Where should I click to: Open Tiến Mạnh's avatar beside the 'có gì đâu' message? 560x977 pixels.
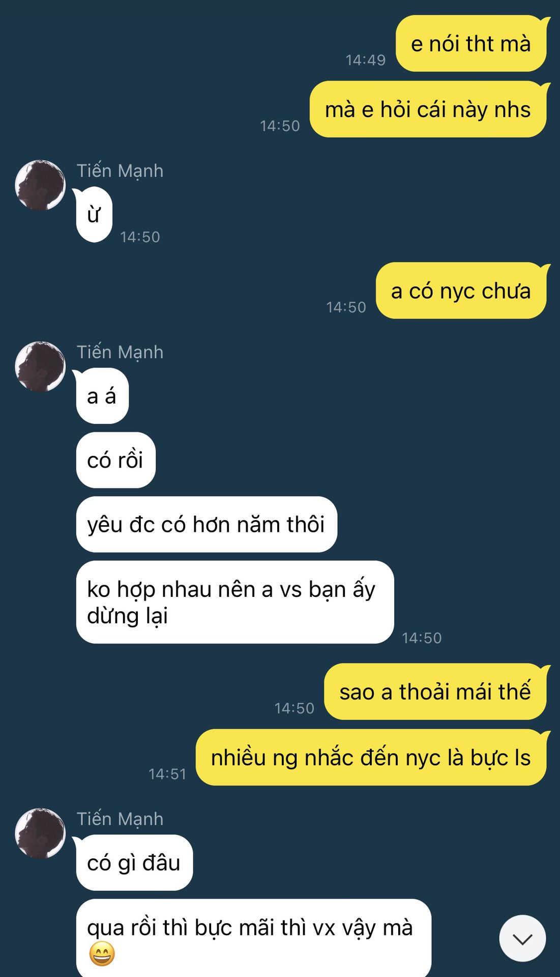(x=40, y=833)
